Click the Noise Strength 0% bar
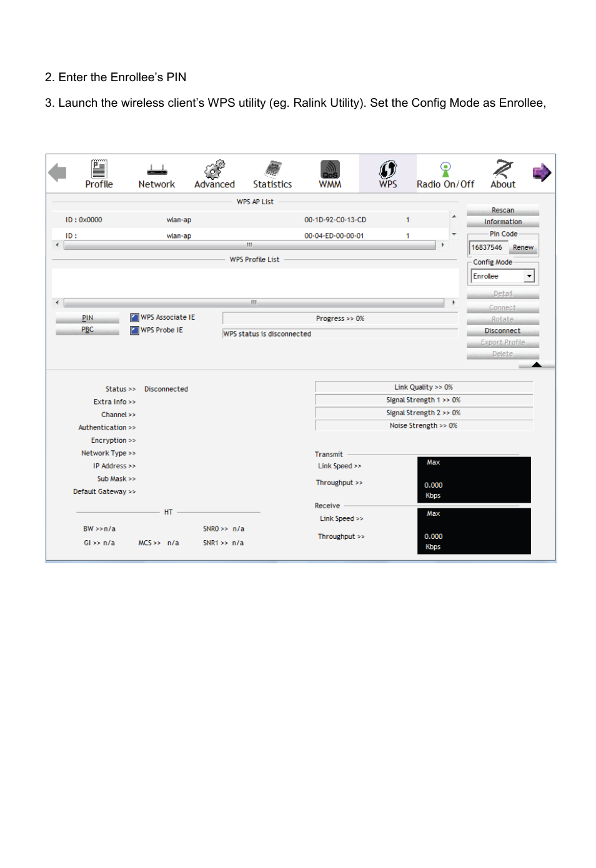The height and width of the screenshot is (868, 596). (424, 425)
